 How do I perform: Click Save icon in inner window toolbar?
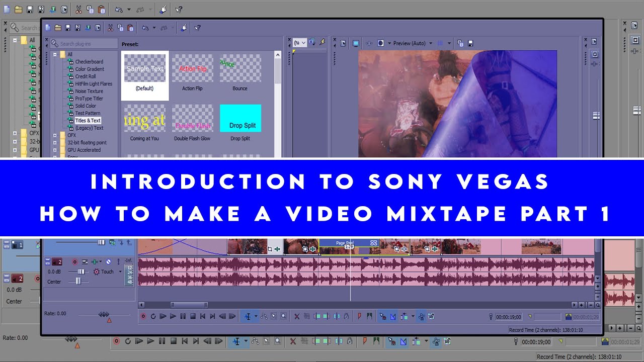point(68,28)
